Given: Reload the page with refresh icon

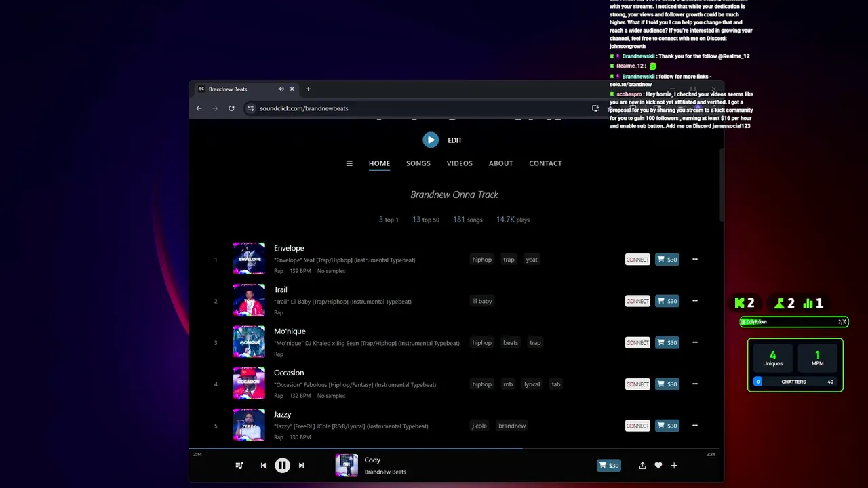Looking at the screenshot, I should 231,108.
